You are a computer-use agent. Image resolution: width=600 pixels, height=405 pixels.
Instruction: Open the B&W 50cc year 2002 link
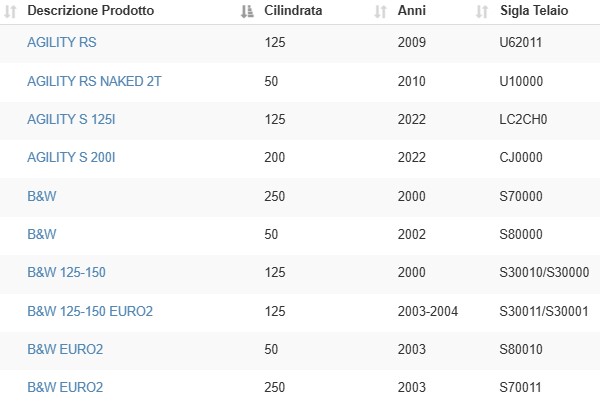(42, 234)
